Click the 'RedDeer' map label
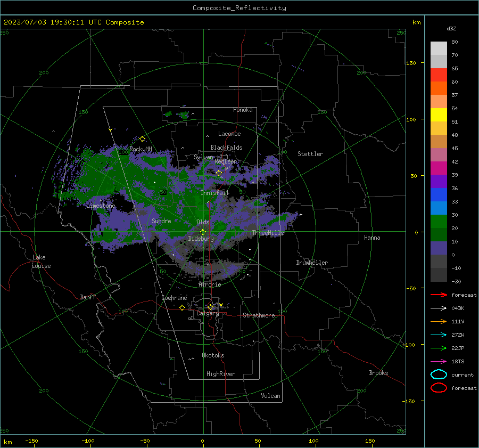The width and height of the screenshot is (479, 448). point(226,161)
